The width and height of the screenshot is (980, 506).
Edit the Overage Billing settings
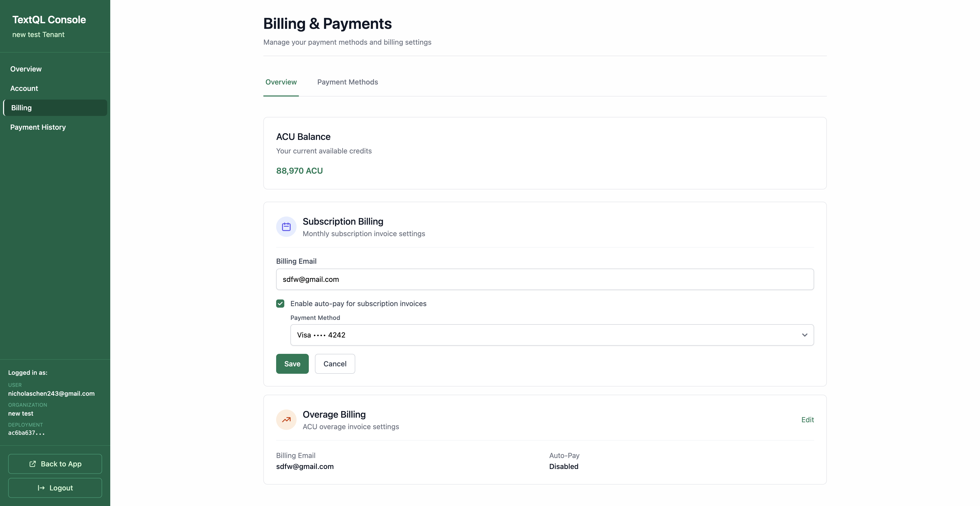[x=807, y=420]
